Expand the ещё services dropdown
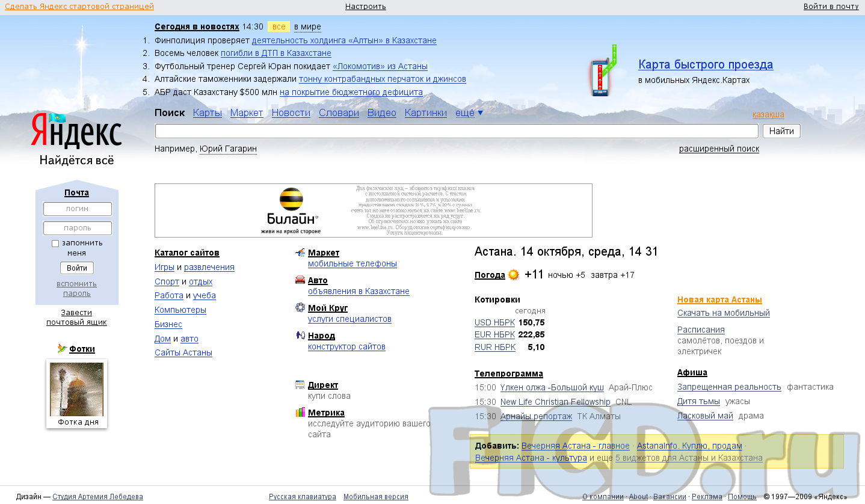This screenshot has height=504, width=865. [469, 112]
